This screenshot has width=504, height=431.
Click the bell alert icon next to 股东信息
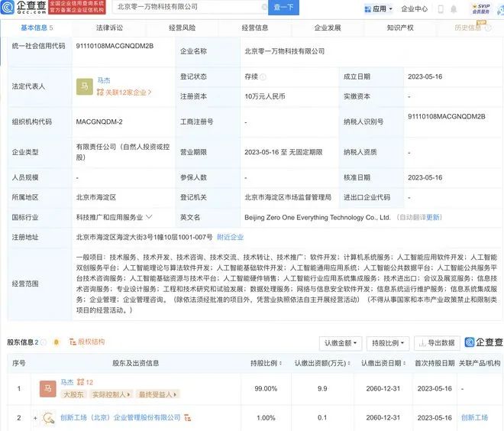tap(57, 342)
